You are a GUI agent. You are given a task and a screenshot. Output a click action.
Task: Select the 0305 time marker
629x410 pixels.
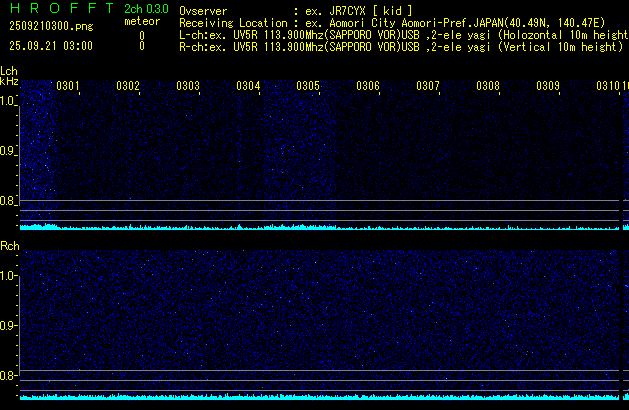point(308,86)
